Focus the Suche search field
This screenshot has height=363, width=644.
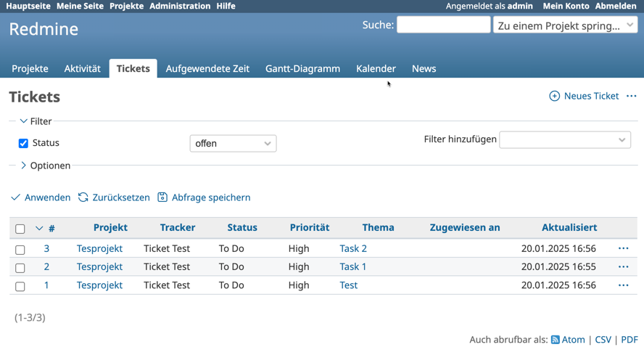[x=444, y=25]
